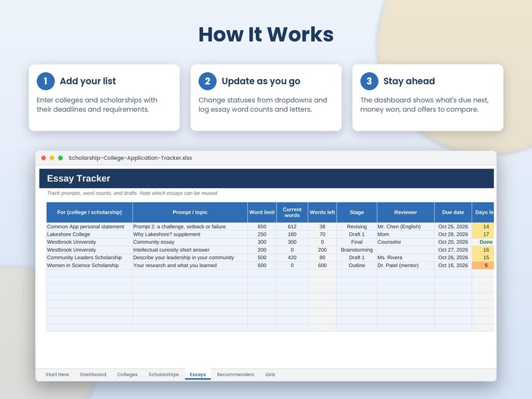Select the current words '612' cell
Screen dimensions: 532x399
(x=292, y=226)
